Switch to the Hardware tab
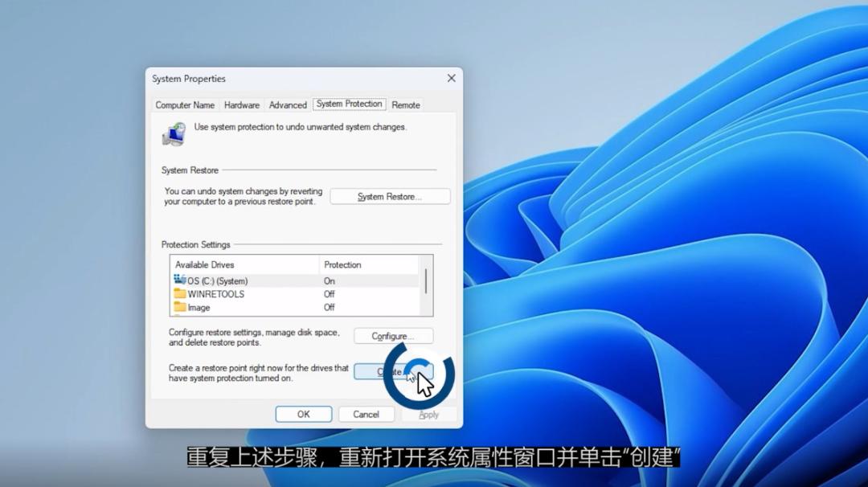Screen dimensions: 868x487 241,104
